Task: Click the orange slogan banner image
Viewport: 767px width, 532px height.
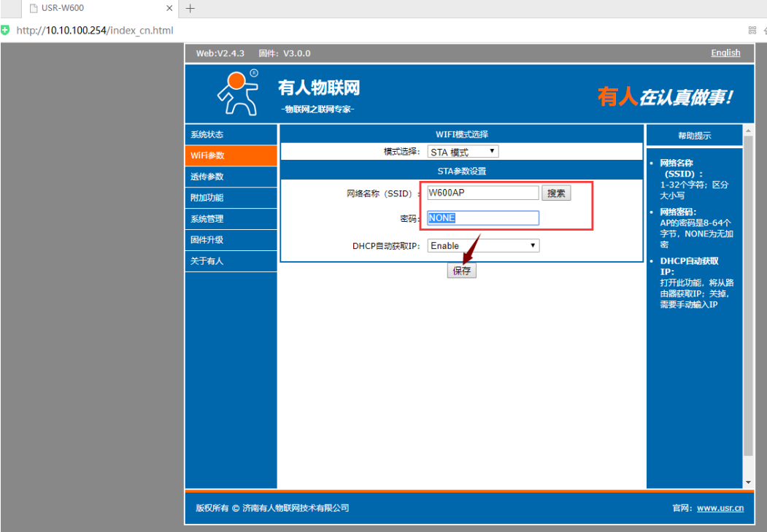Action: 664,97
